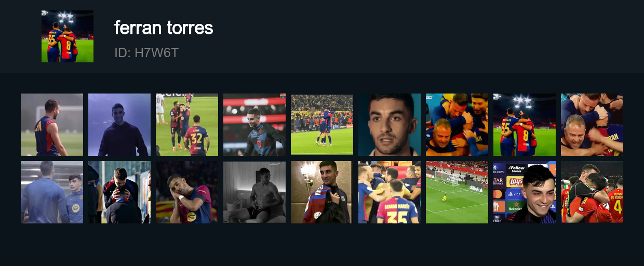The height and width of the screenshot is (266, 644).
Task: Open thumbnail of player holding jersey by lamp
Action: pyautogui.click(x=322, y=192)
